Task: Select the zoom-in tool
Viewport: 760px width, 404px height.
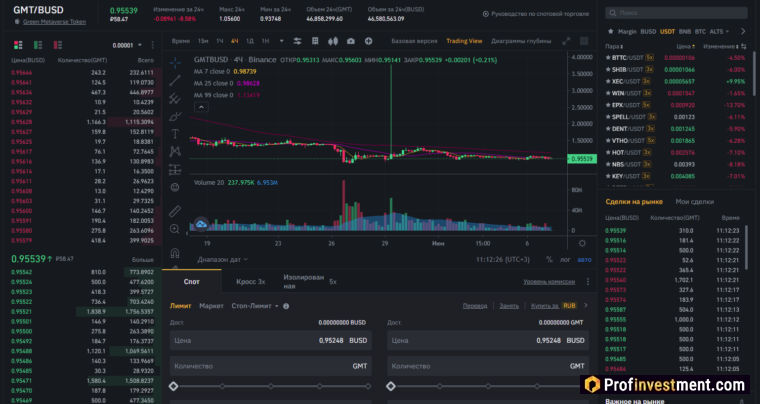Action: pos(175,229)
